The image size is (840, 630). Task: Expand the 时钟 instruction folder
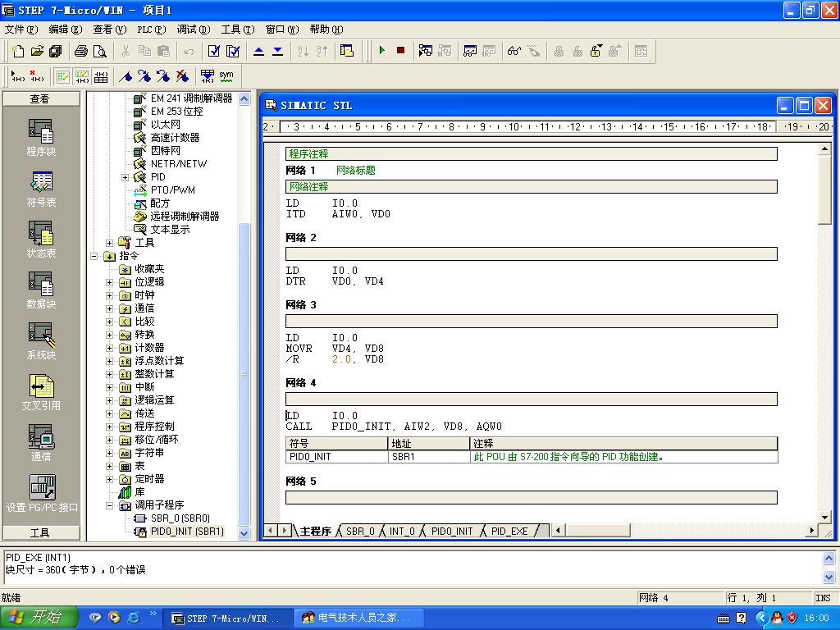tap(109, 295)
